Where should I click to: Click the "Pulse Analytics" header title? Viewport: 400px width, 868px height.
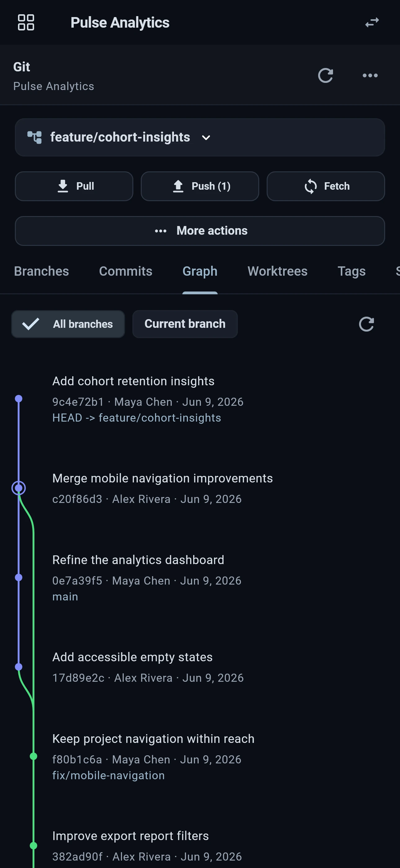tap(120, 23)
